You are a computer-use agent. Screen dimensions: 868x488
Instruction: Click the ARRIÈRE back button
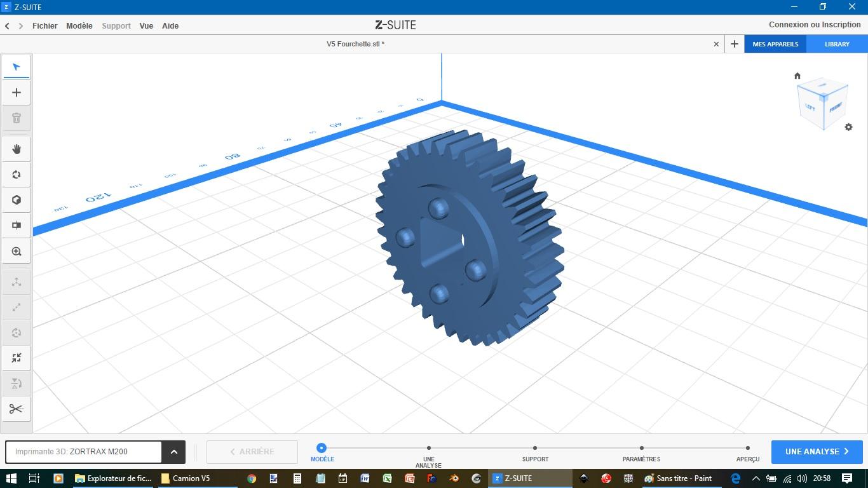[x=252, y=452]
